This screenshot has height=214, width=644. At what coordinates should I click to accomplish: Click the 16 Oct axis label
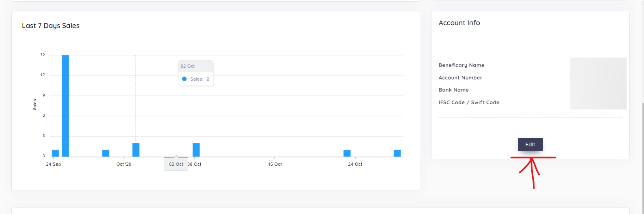click(x=275, y=164)
